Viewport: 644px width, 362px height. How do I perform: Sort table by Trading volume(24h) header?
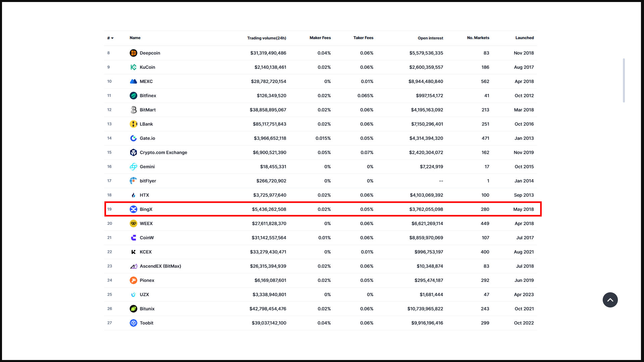[x=266, y=38]
